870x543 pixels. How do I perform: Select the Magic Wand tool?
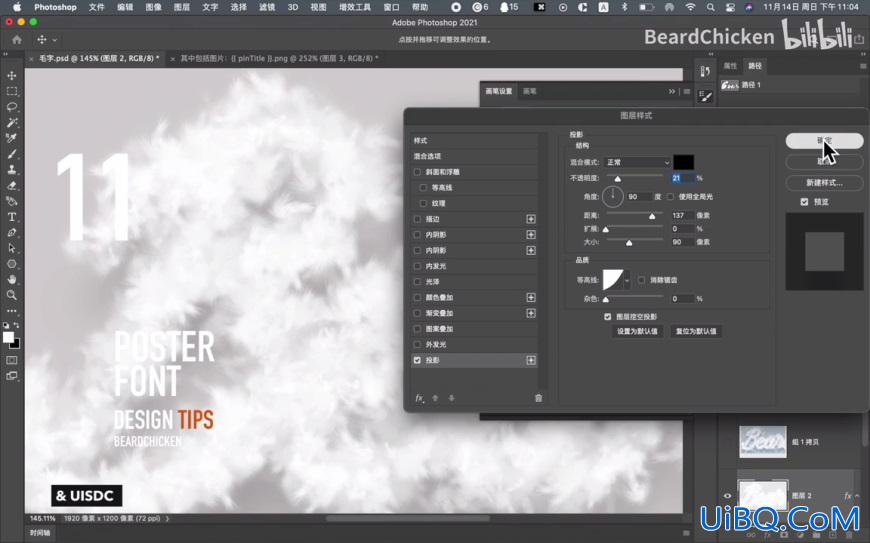pos(12,123)
